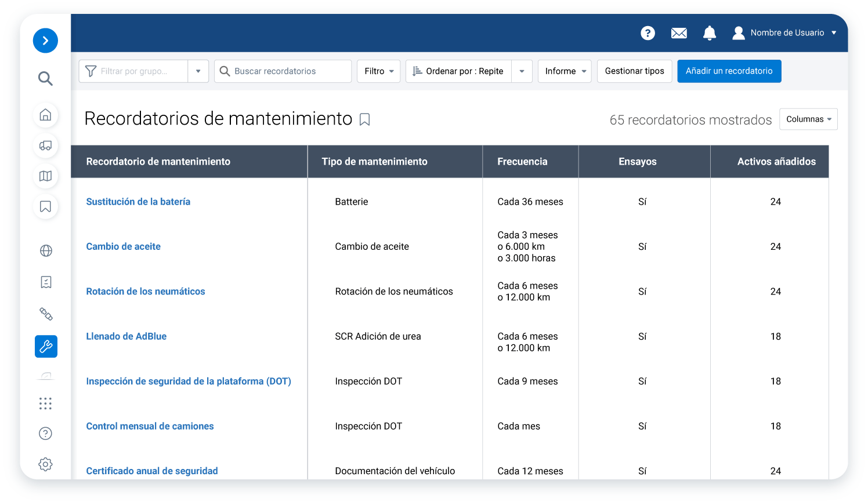868x502 pixels.
Task: Open the Cambio de aceite reminder link
Action: (x=123, y=246)
